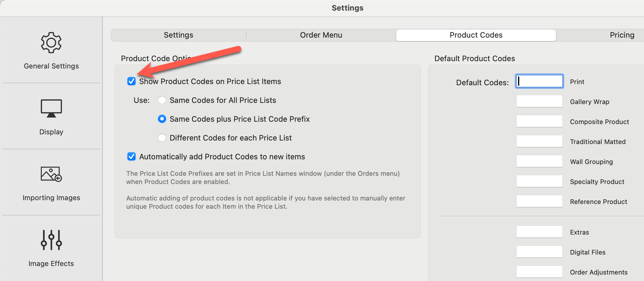Click the Traditional Matted code field
The image size is (644, 281).
point(539,141)
